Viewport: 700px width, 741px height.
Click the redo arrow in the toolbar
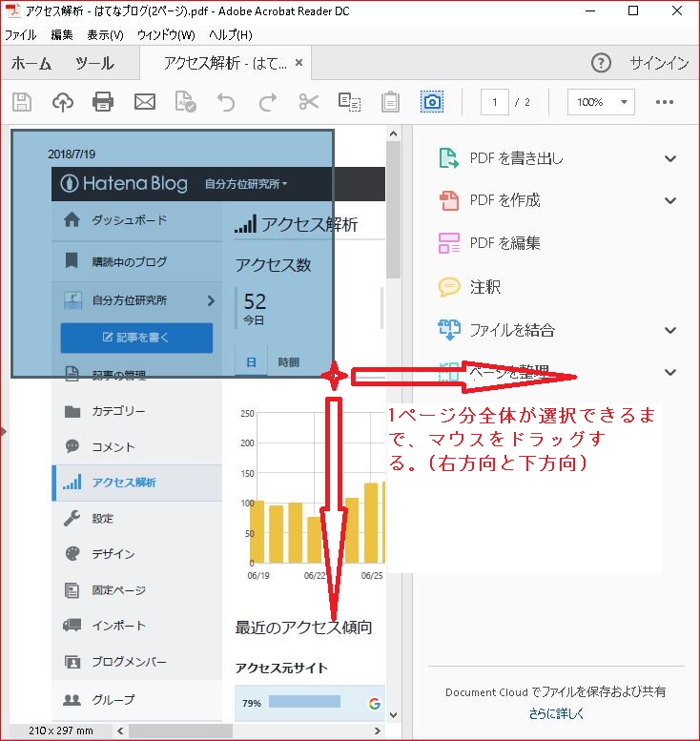tap(268, 102)
